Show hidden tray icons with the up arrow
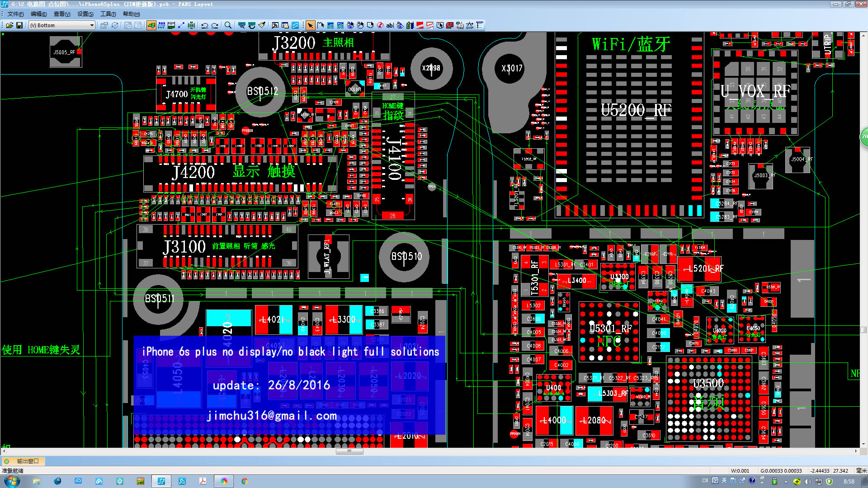Viewport: 868px width, 488px height. (786, 482)
